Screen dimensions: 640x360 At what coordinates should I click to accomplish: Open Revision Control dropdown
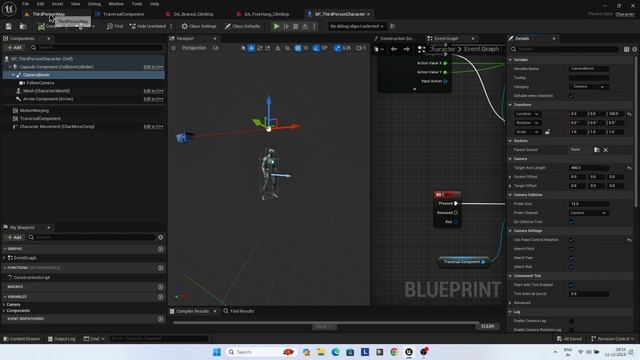(x=613, y=339)
